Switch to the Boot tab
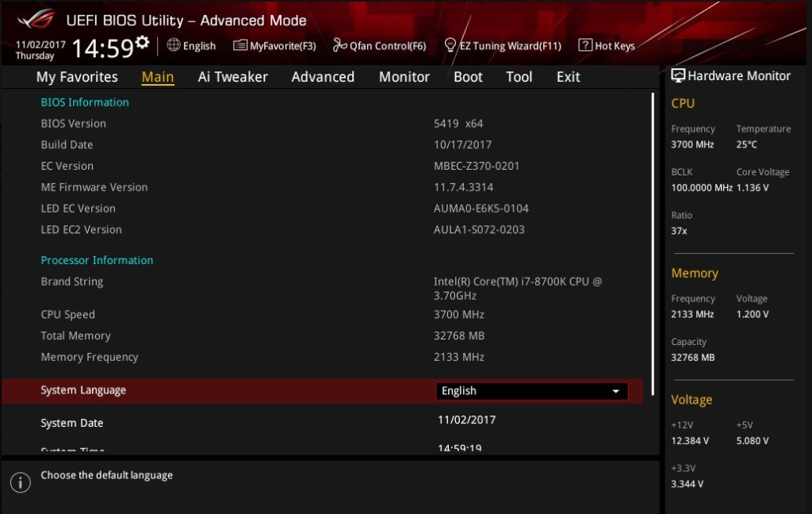Screen dimensions: 812x514 coord(468,77)
